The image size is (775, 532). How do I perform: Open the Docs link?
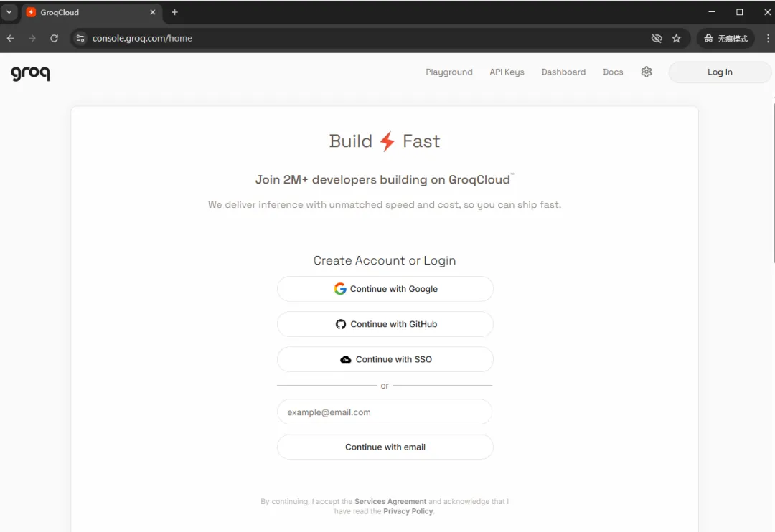(x=613, y=72)
